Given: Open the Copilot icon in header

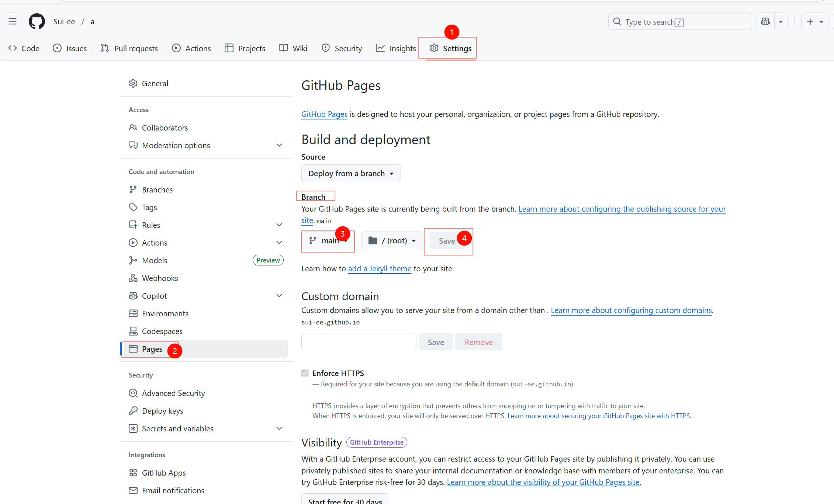Looking at the screenshot, I should point(765,22).
